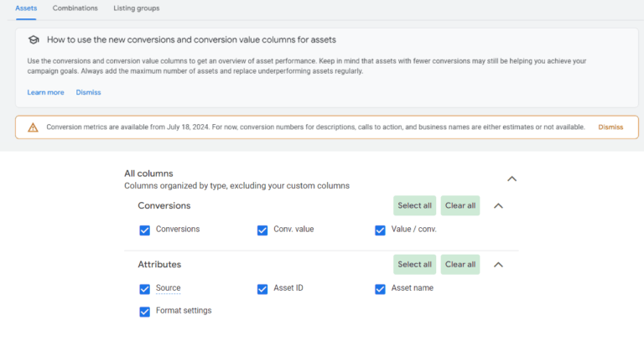Uncheck the Asset ID checkbox
Screen dimensions: 644x362
coord(262,289)
